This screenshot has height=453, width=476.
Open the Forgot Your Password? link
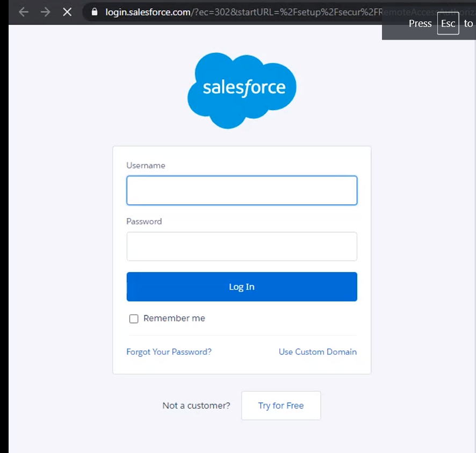point(169,351)
